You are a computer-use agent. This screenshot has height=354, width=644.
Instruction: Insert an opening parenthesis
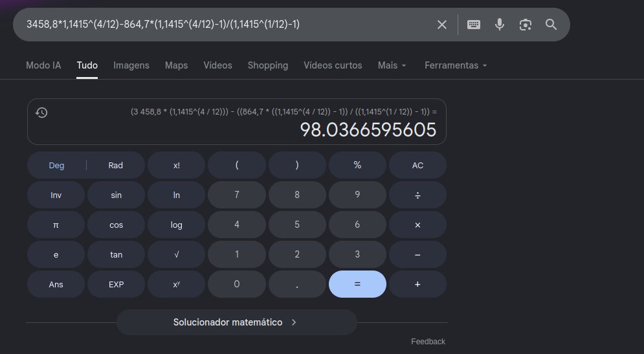237,165
